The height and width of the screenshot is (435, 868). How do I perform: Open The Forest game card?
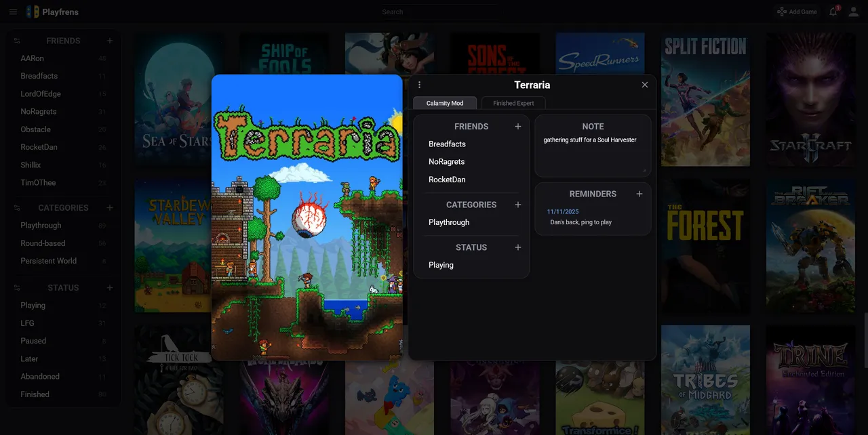(705, 245)
